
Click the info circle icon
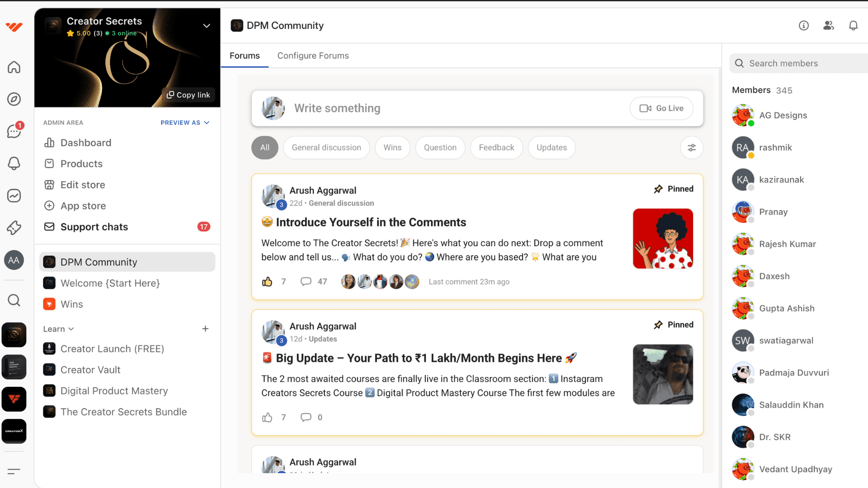(803, 26)
